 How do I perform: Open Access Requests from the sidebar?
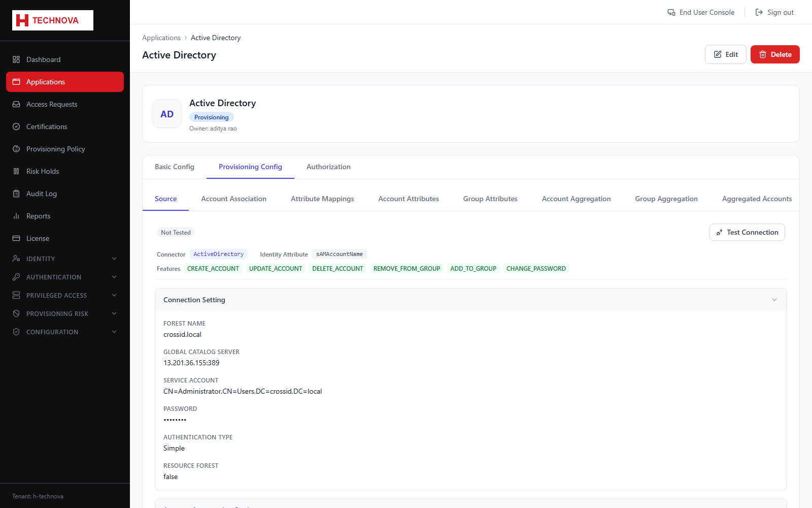65,104
